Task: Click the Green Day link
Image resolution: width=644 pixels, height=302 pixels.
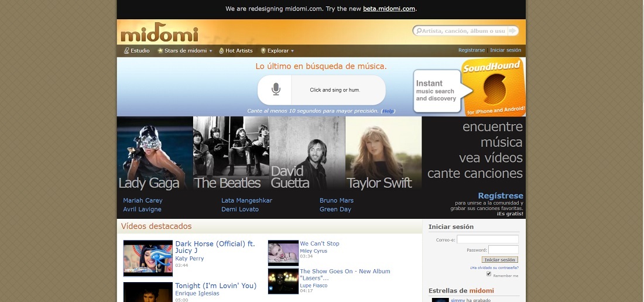Action: pos(335,210)
